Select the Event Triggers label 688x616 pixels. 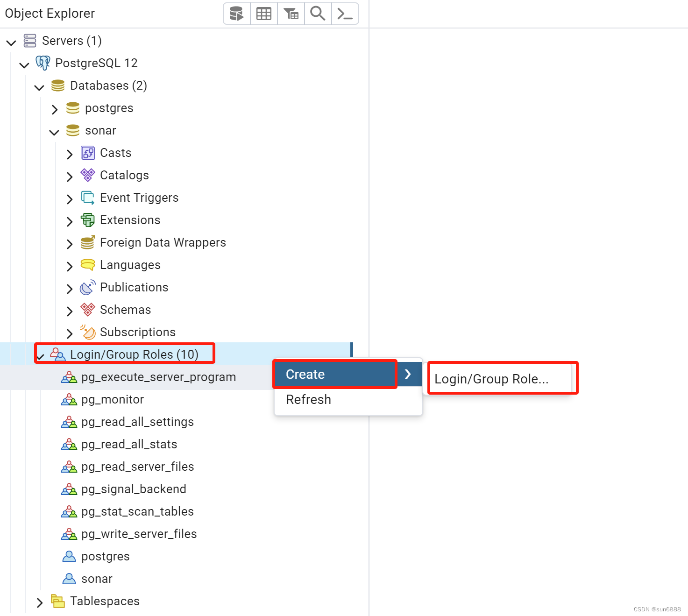tap(139, 198)
